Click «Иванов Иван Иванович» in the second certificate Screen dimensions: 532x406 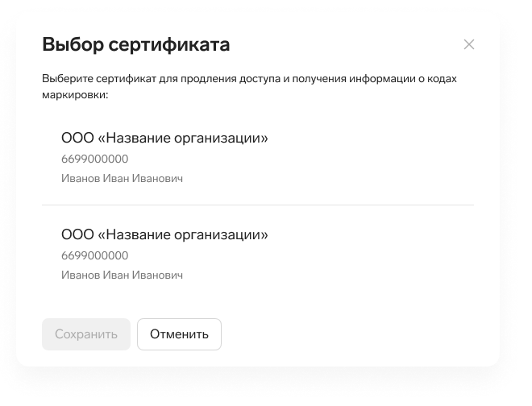(x=122, y=275)
